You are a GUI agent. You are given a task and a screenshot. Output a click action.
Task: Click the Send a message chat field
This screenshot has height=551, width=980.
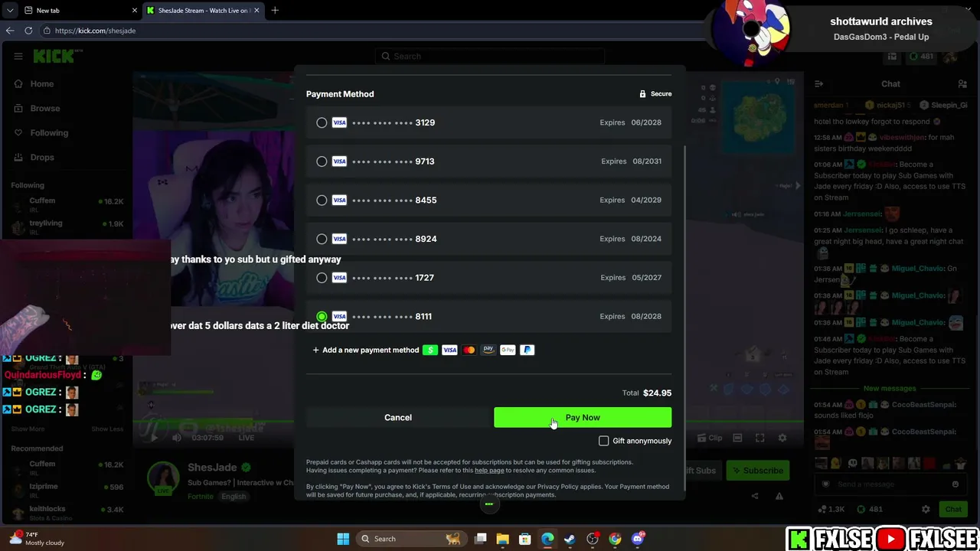coord(890,484)
